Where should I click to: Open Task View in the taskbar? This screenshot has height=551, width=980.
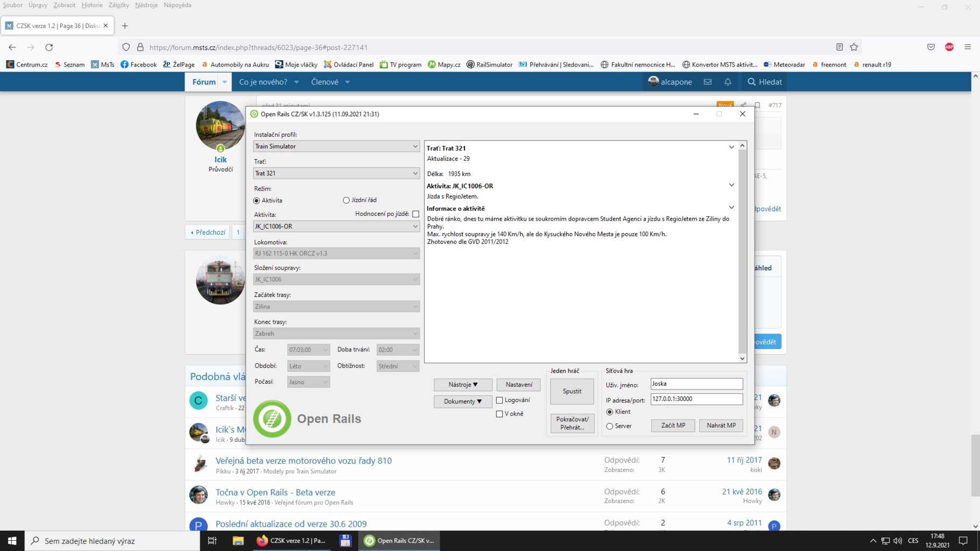tap(212, 541)
